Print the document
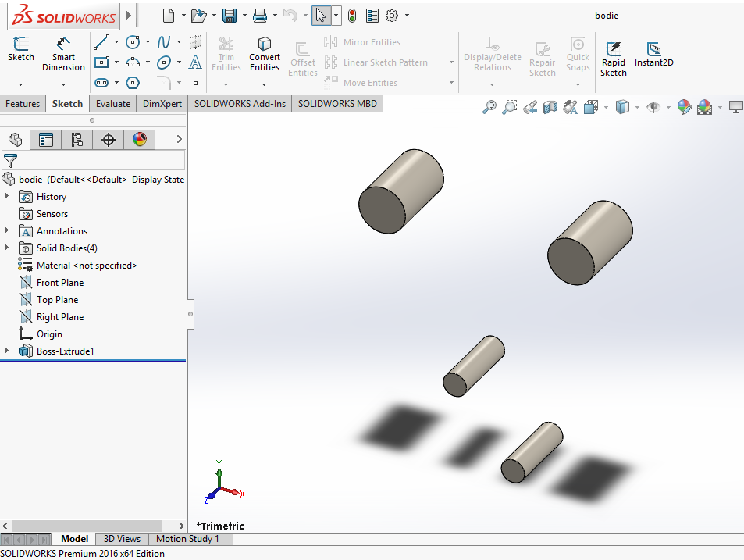744x560 pixels. pos(259,16)
